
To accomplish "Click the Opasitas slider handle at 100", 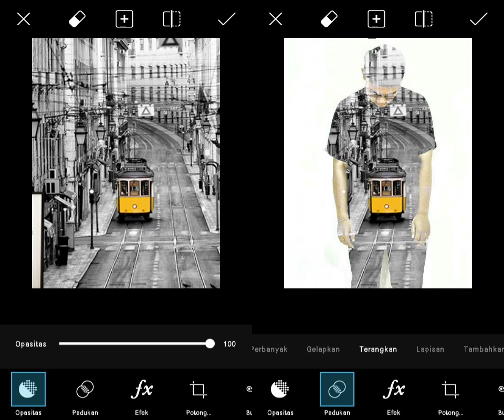I will tap(210, 343).
